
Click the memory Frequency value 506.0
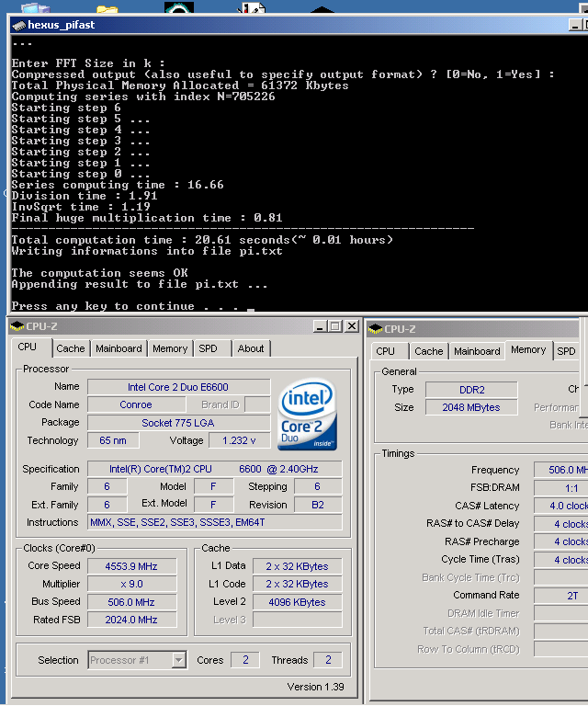(561, 470)
